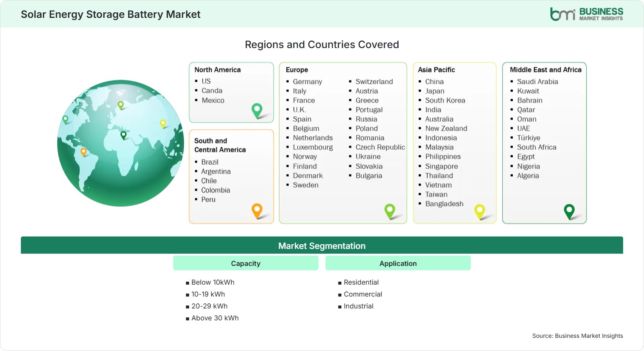Click the light green pin in Europe card
The image size is (644, 351).
pos(390,211)
